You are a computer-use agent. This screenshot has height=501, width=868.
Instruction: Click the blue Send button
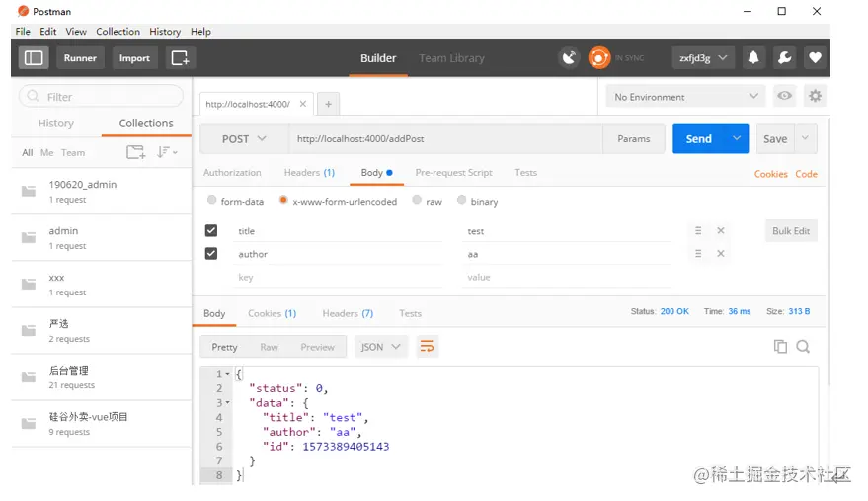coord(698,138)
